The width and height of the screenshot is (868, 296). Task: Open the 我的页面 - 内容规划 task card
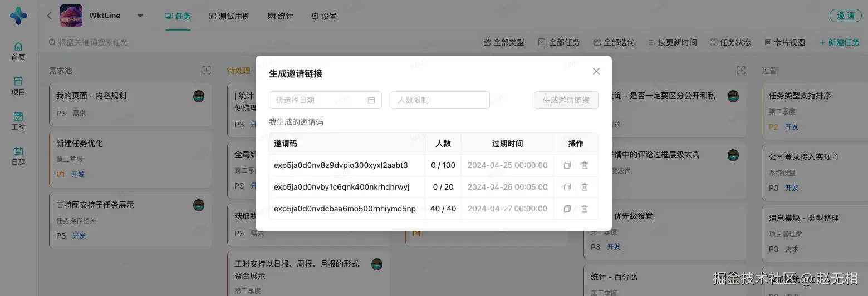coord(130,104)
